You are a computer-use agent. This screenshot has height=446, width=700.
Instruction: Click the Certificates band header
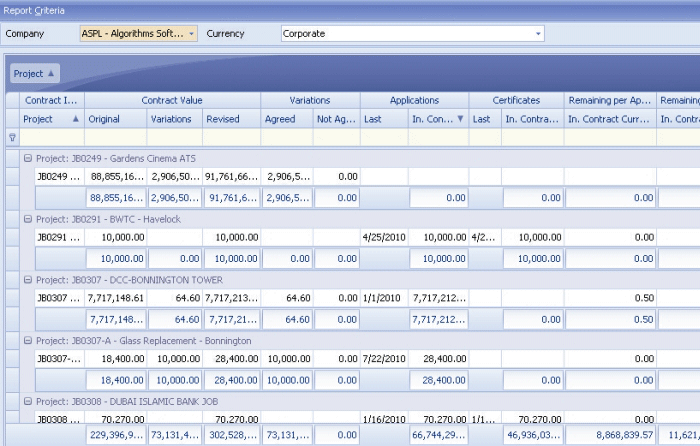click(517, 100)
